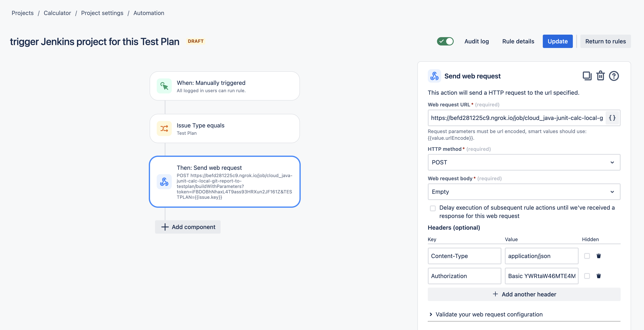Open Project settings breadcrumb
The height and width of the screenshot is (330, 644).
click(102, 13)
